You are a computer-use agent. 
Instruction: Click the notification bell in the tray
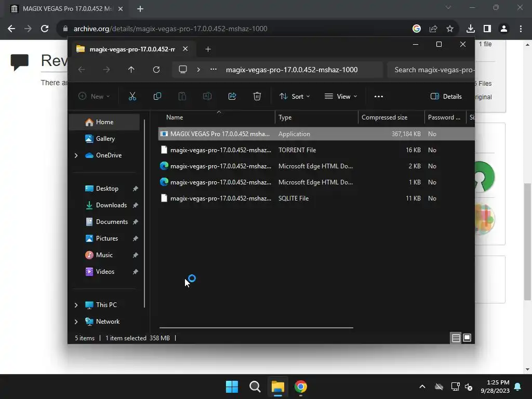[x=518, y=387]
